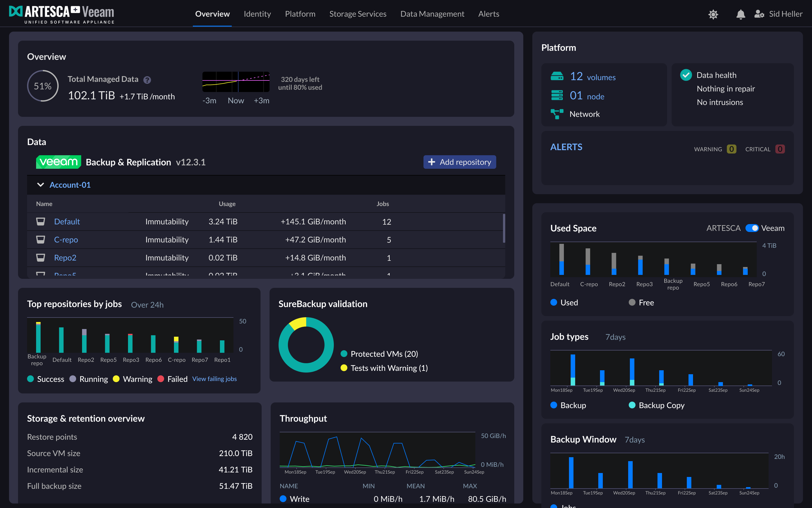Viewport: 812px width, 508px height.
Task: Click the Protected VMs legend swatch
Action: pyautogui.click(x=344, y=353)
